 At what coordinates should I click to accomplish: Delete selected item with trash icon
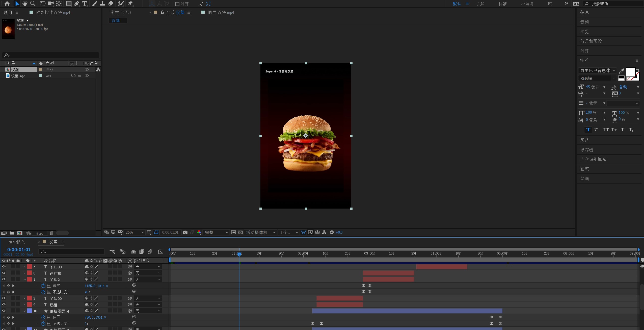52,233
